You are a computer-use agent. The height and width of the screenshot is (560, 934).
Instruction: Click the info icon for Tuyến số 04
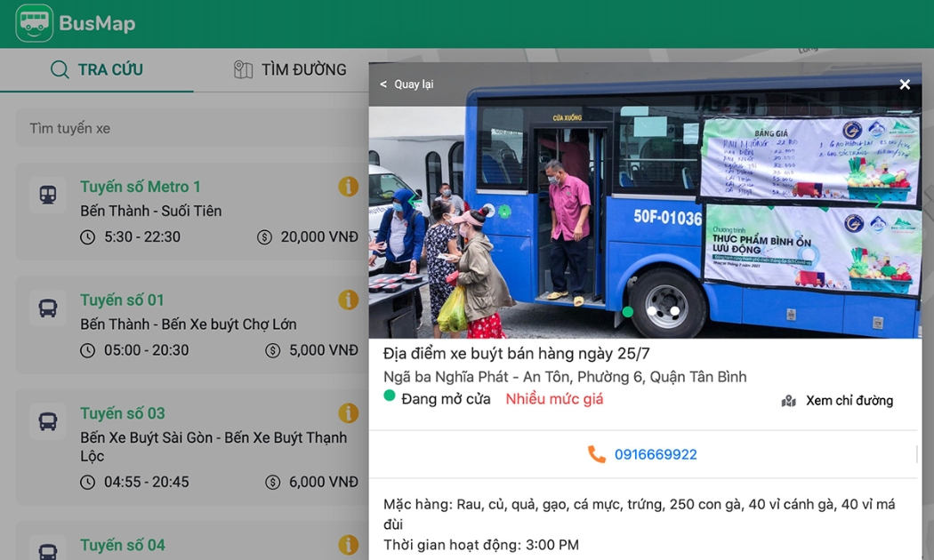coord(348,545)
